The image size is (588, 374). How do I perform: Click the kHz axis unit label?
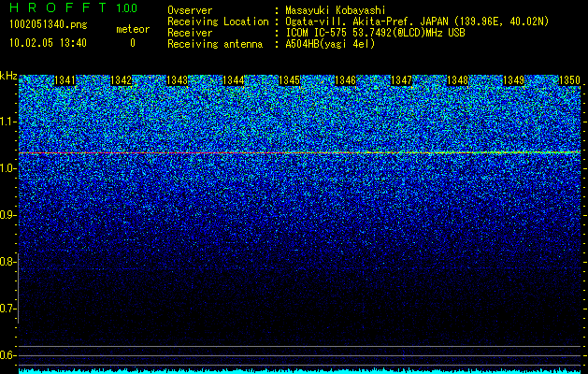8,76
